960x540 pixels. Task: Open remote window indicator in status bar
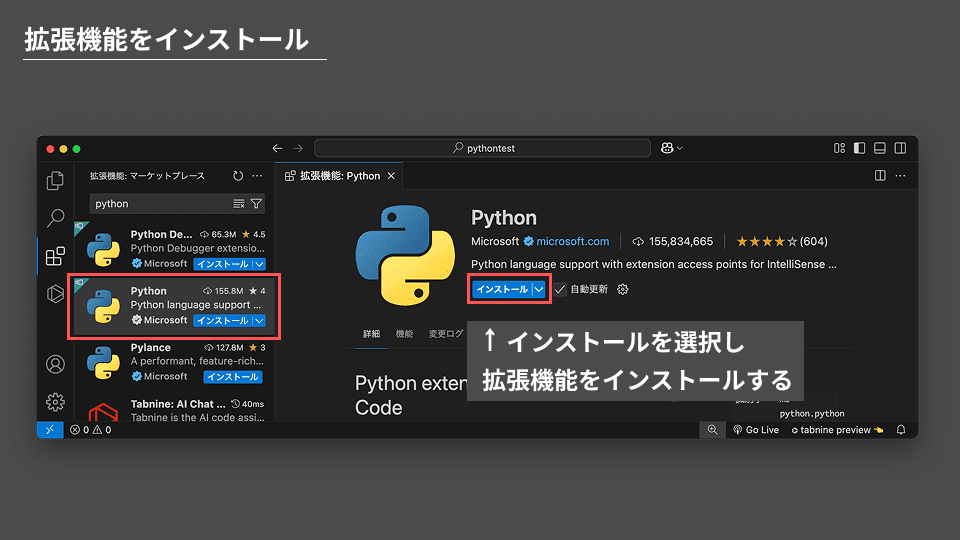pyautogui.click(x=50, y=430)
